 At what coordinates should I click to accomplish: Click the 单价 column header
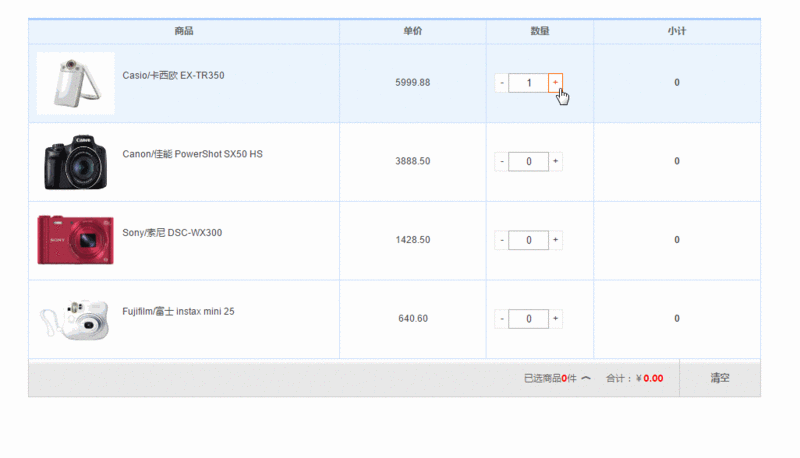click(x=413, y=31)
